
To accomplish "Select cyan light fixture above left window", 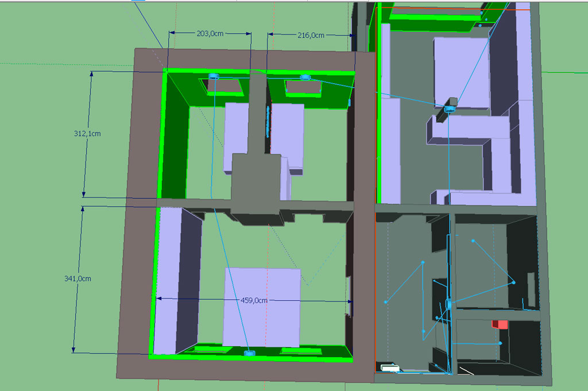I will tap(214, 76).
